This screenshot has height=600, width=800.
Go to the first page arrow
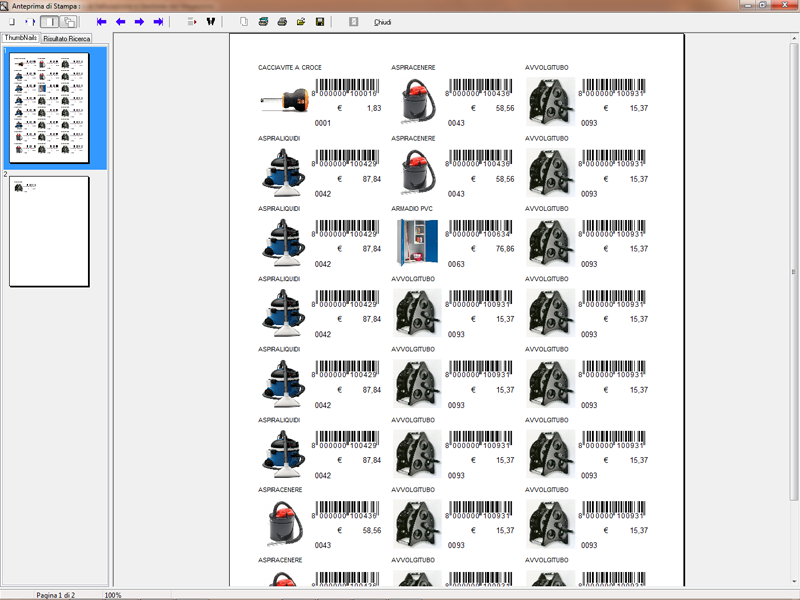click(102, 22)
